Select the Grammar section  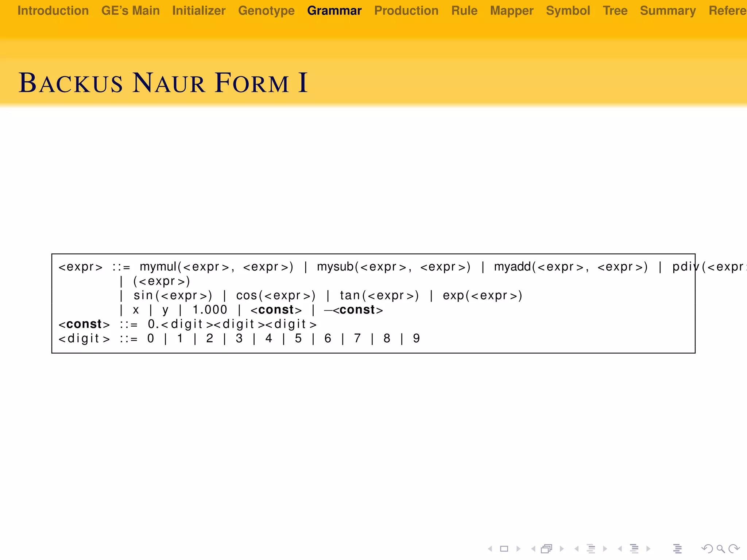click(334, 11)
